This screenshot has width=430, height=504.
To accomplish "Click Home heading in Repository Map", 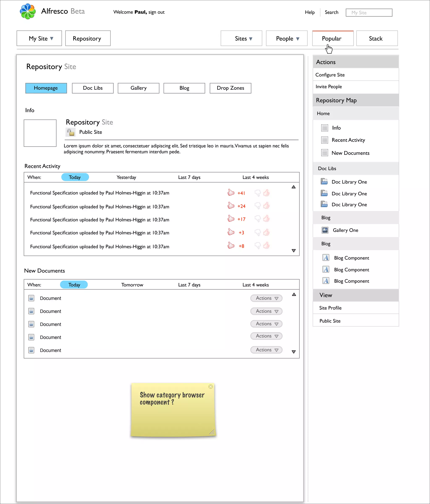I will [x=356, y=113].
